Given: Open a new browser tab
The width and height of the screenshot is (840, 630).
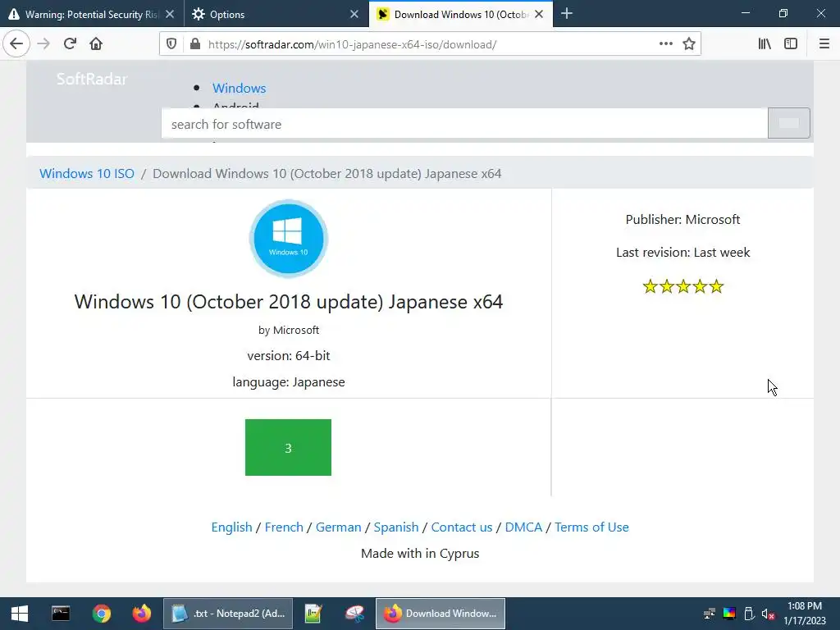Looking at the screenshot, I should click(x=567, y=14).
